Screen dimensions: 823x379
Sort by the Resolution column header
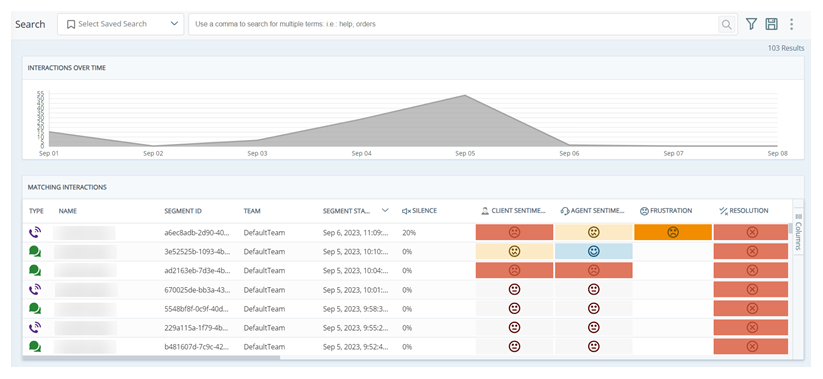[x=743, y=211]
